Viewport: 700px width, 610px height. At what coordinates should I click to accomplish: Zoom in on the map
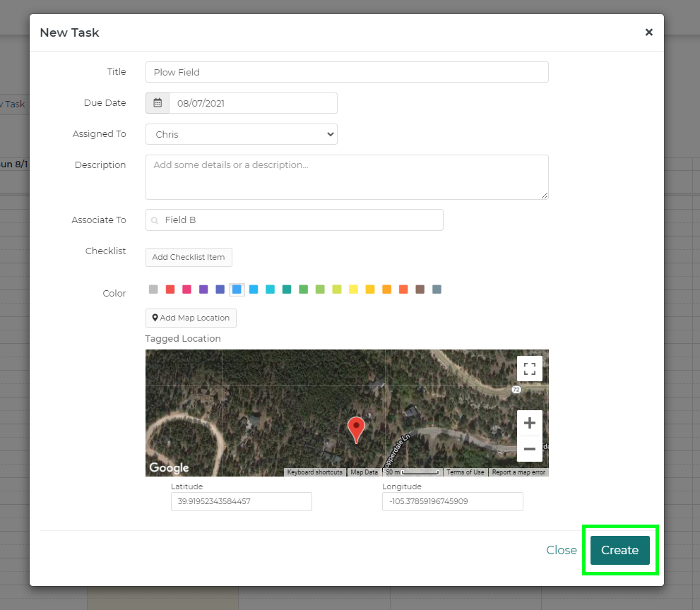[530, 423]
